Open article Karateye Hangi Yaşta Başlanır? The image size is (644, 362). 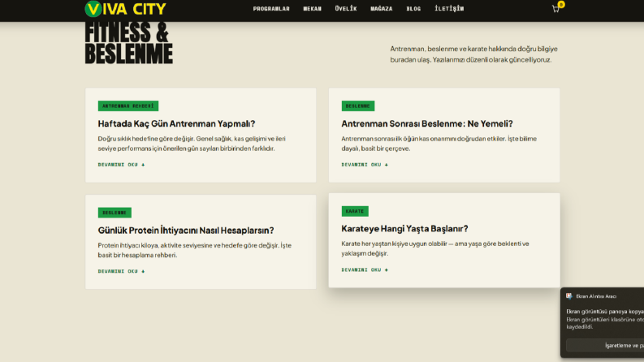tap(404, 229)
